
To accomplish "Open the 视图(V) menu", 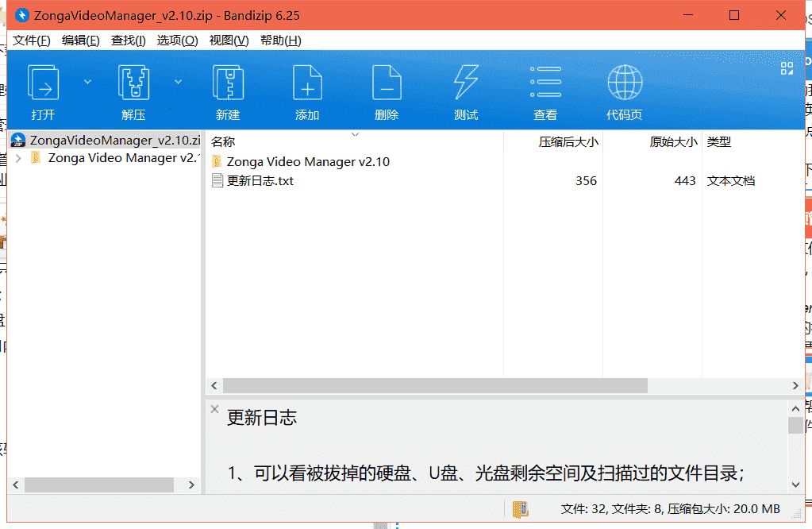I will pos(229,41).
